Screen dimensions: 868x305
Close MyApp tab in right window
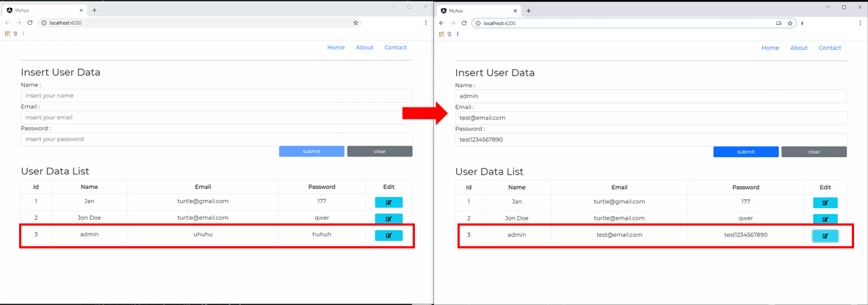(516, 10)
